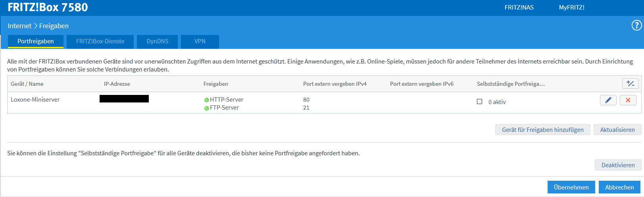Open MyFRITZ! in the top bar

tap(571, 8)
